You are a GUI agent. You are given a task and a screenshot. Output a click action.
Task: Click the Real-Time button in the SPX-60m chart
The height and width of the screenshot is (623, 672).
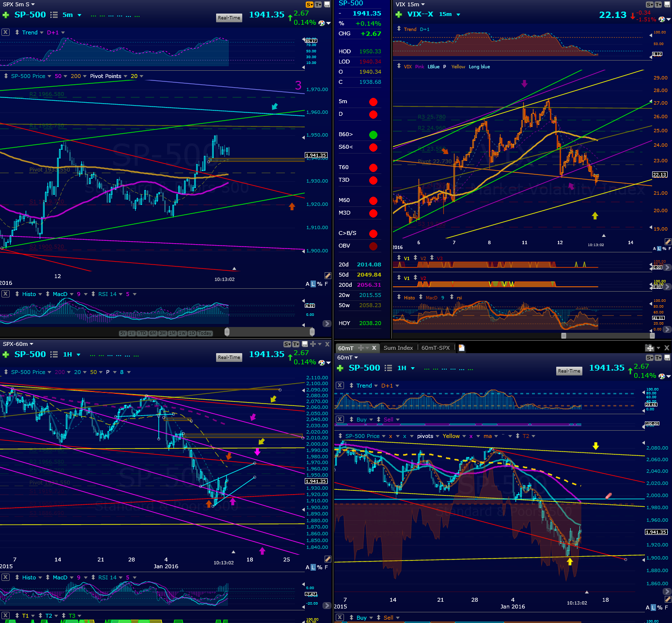(229, 358)
